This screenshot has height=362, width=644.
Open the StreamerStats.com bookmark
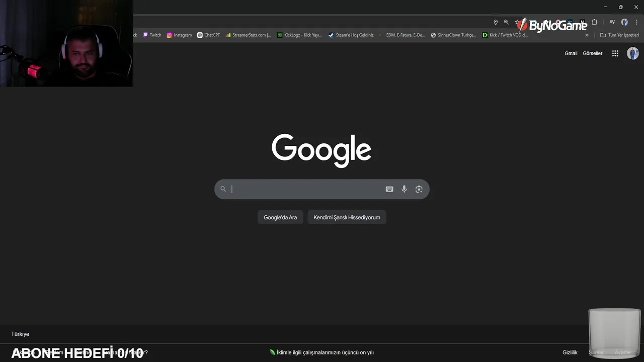pos(248,35)
